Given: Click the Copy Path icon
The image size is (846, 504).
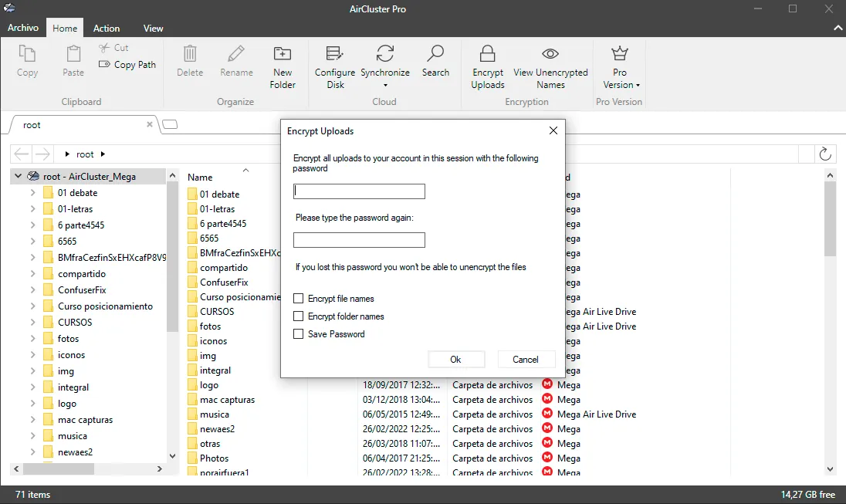Looking at the screenshot, I should (104, 64).
